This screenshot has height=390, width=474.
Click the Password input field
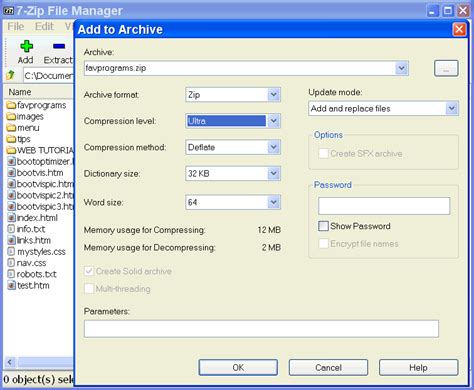click(x=384, y=206)
